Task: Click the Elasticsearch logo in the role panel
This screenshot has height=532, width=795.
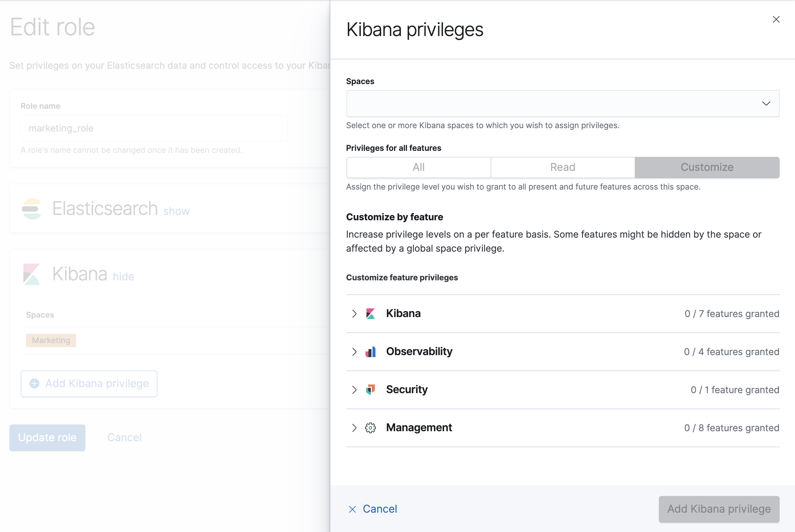Action: tap(32, 209)
